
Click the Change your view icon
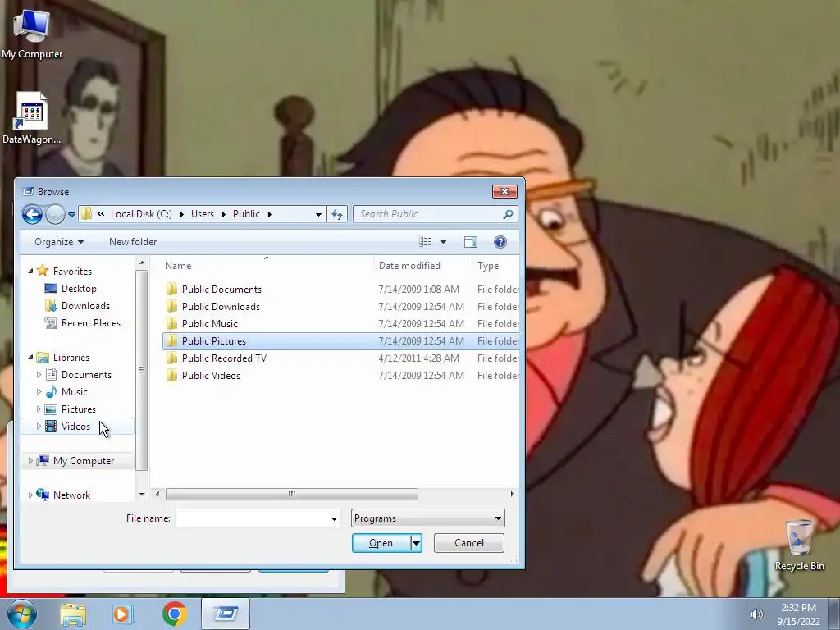tap(426, 242)
